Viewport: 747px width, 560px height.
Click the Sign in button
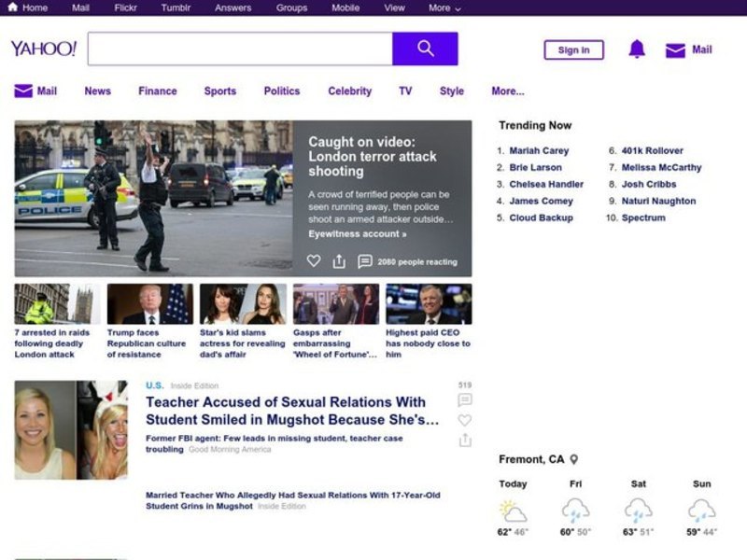click(x=573, y=50)
